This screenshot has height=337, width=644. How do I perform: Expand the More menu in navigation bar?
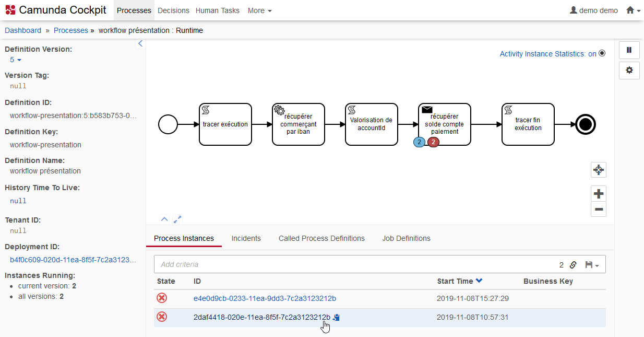259,10
